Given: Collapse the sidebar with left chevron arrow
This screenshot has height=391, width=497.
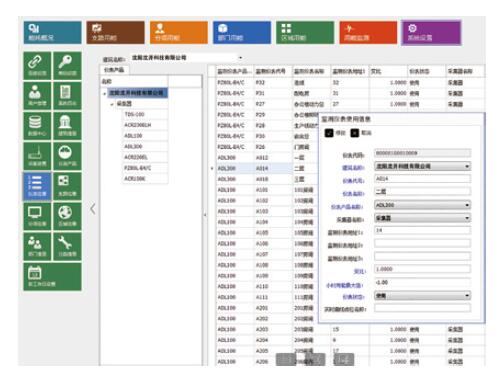Looking at the screenshot, I should [x=93, y=209].
